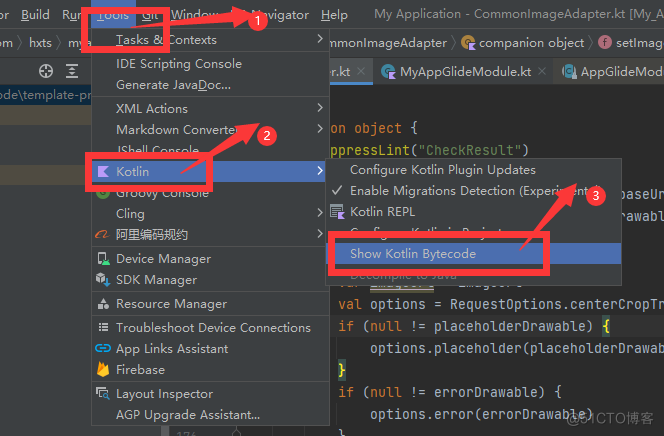
Task: Open Kotlin REPL
Action: click(473, 212)
